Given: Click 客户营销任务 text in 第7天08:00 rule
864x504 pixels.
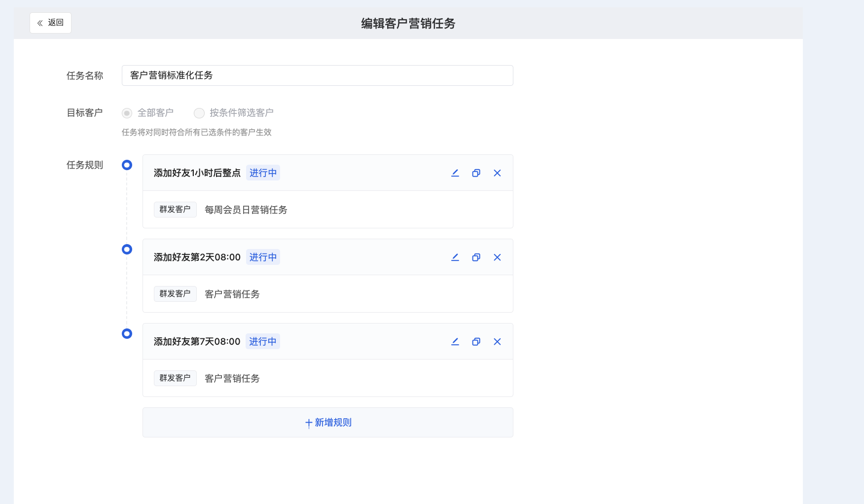Looking at the screenshot, I should 232,378.
